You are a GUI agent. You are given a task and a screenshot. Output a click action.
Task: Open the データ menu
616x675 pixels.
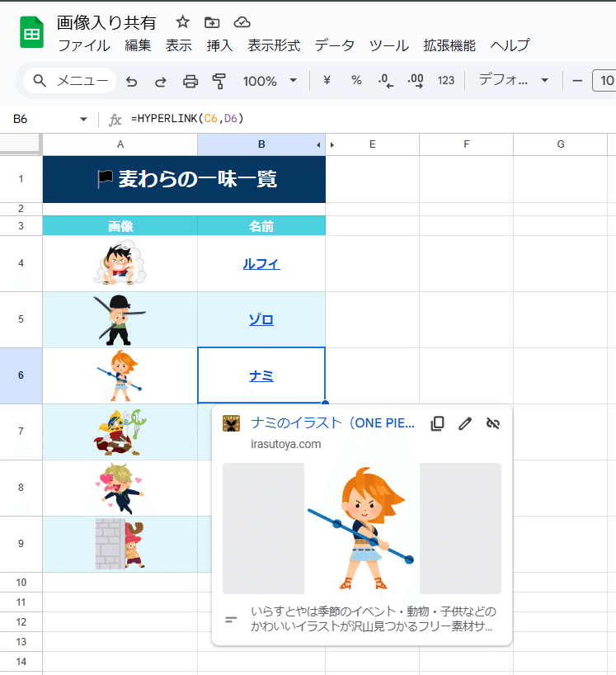click(334, 45)
